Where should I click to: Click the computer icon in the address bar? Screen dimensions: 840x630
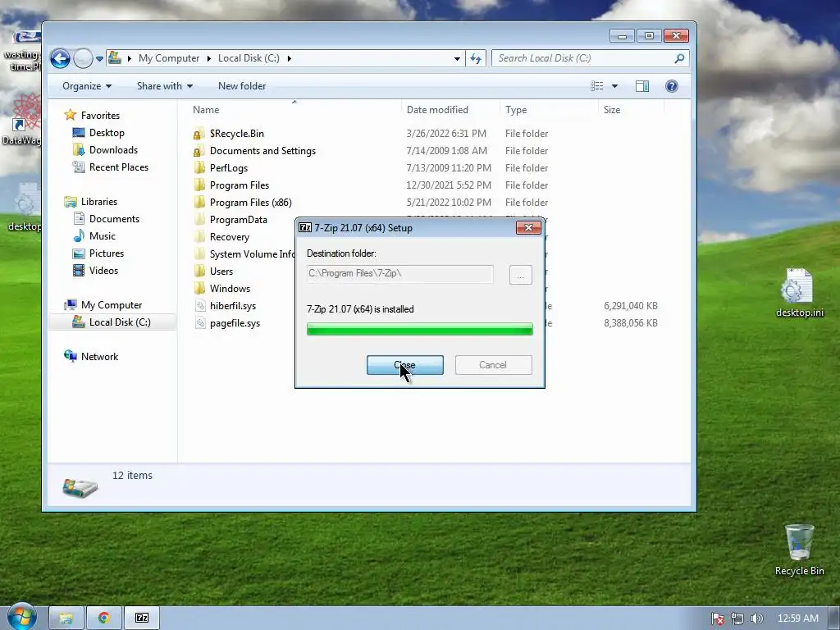coord(115,58)
